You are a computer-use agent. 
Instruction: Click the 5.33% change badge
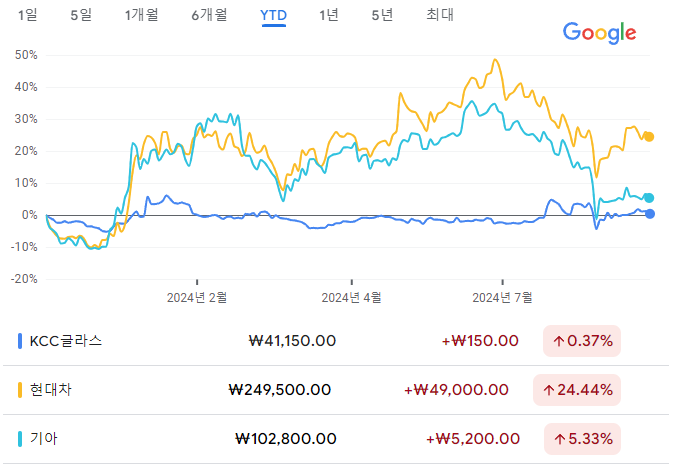tap(582, 439)
